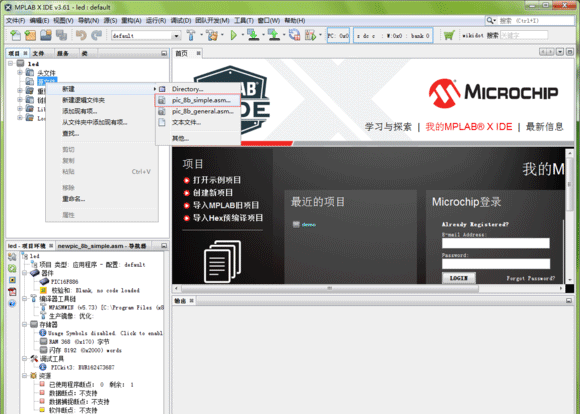The image size is (580, 414).
Task: Click the LOGIN button
Action: (x=459, y=278)
